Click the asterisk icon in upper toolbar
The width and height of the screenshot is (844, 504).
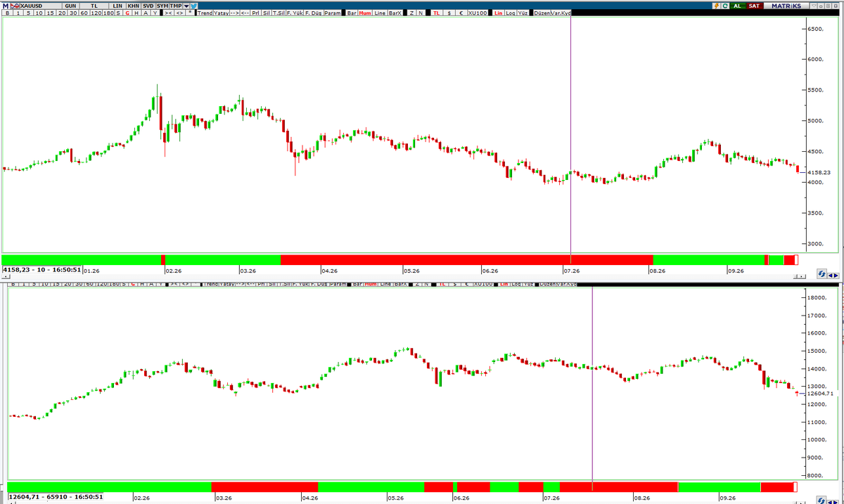(x=190, y=13)
